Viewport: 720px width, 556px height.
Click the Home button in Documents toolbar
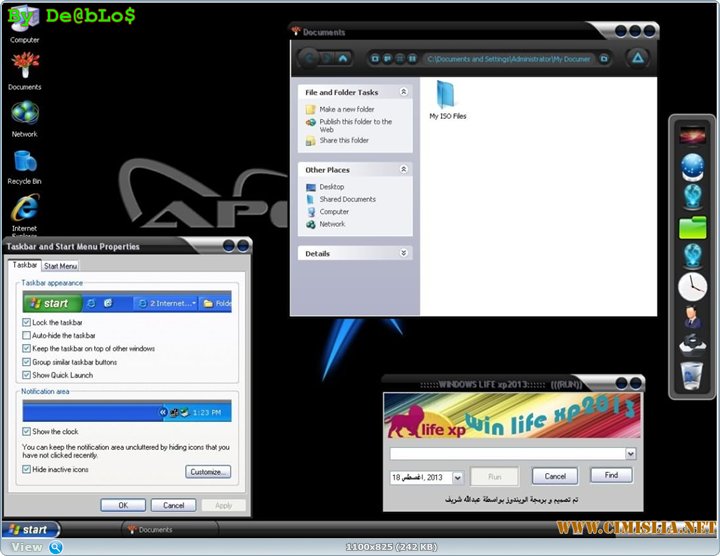(343, 58)
